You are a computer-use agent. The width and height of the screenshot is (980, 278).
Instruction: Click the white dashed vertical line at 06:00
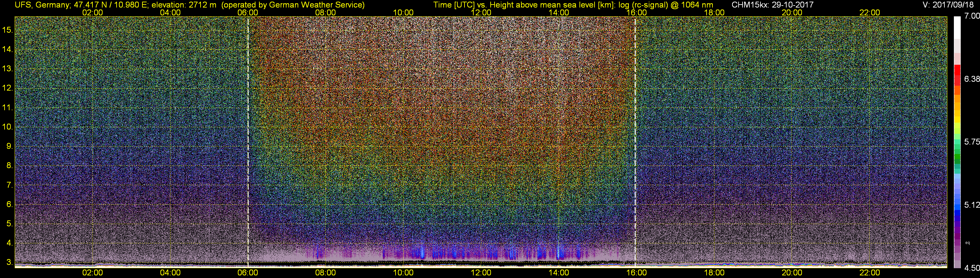coord(248,142)
